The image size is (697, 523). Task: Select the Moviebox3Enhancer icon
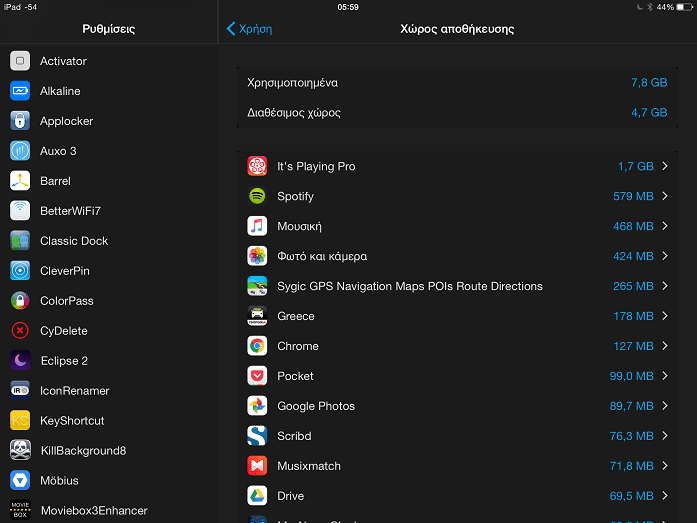(x=20, y=510)
